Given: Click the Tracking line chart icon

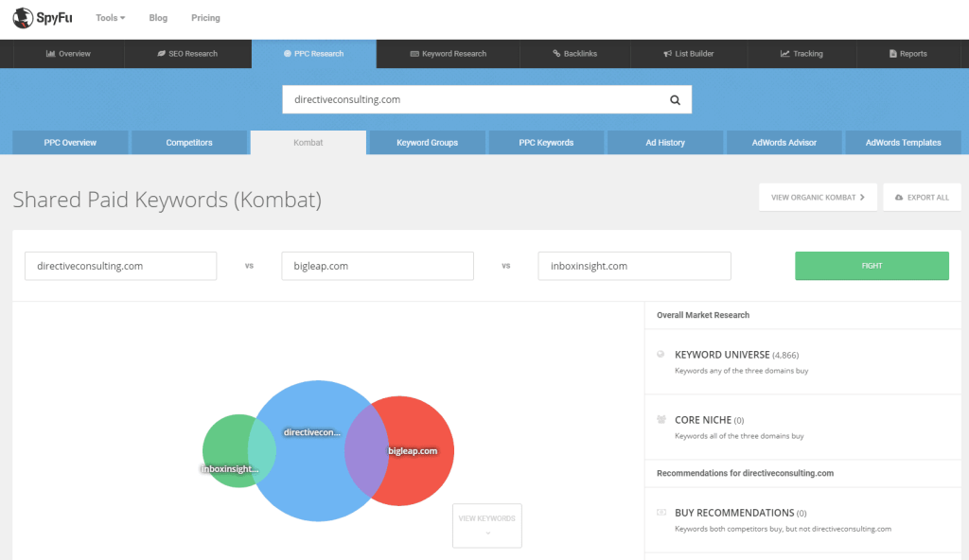Looking at the screenshot, I should coord(784,54).
